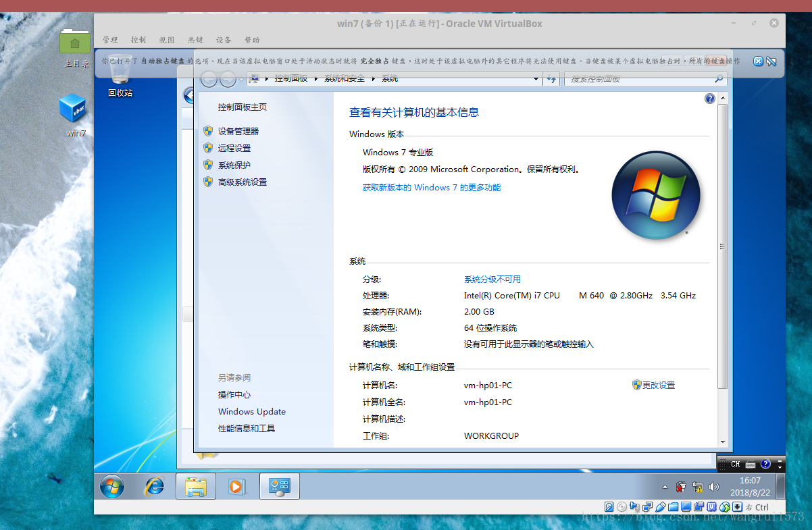Open the address bar history dropdown
The image size is (812, 530).
point(536,79)
